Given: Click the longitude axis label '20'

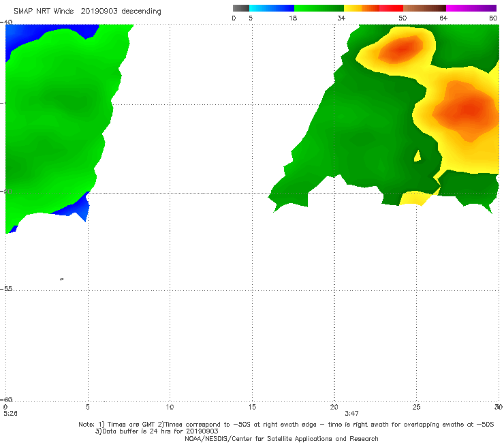Looking at the screenshot, I should 334,408.
